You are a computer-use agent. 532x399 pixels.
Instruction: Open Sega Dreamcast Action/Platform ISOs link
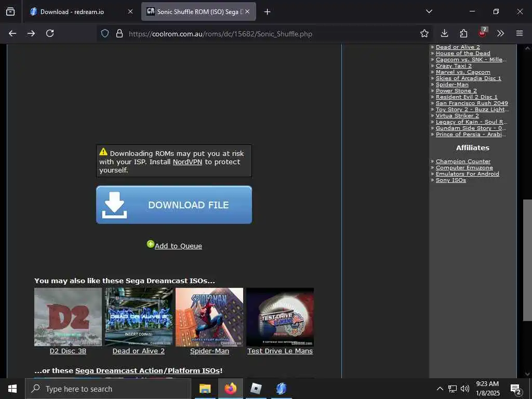click(148, 370)
